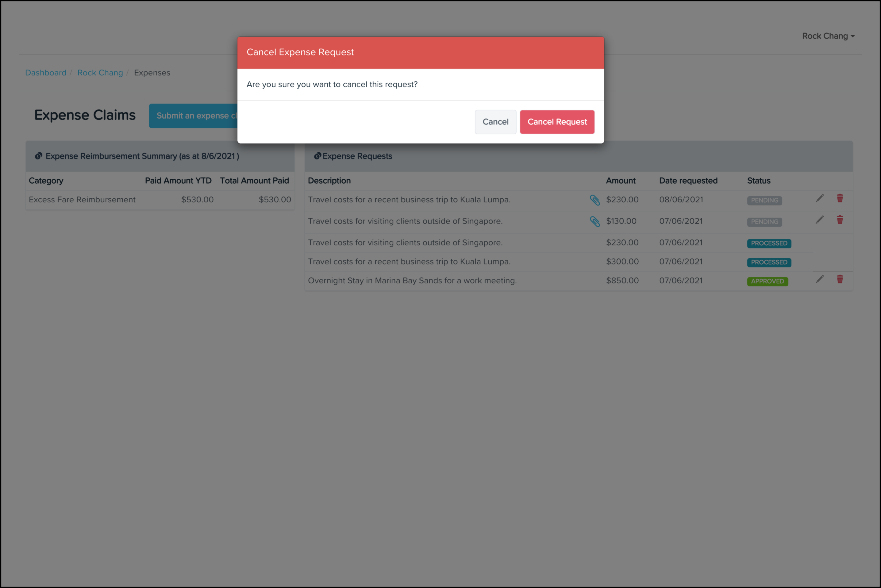Delete the $130.00 pending expense request
881x588 pixels.
point(840,220)
